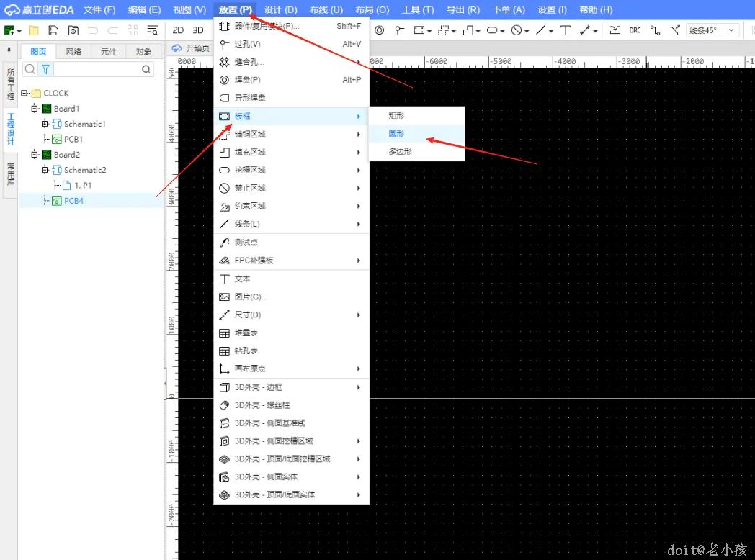Image resolution: width=755 pixels, height=560 pixels.
Task: Click the pad tool ring icon in toolbar
Action: point(380,30)
